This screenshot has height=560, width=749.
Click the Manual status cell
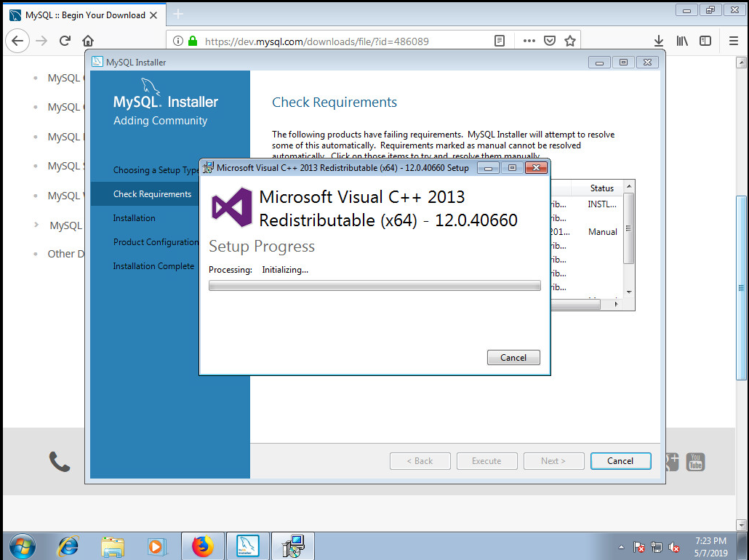pos(602,232)
